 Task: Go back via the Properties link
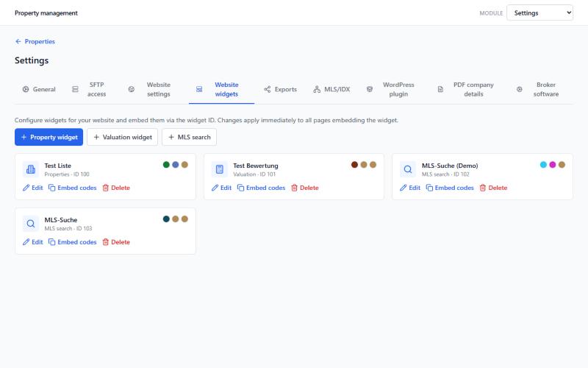35,41
